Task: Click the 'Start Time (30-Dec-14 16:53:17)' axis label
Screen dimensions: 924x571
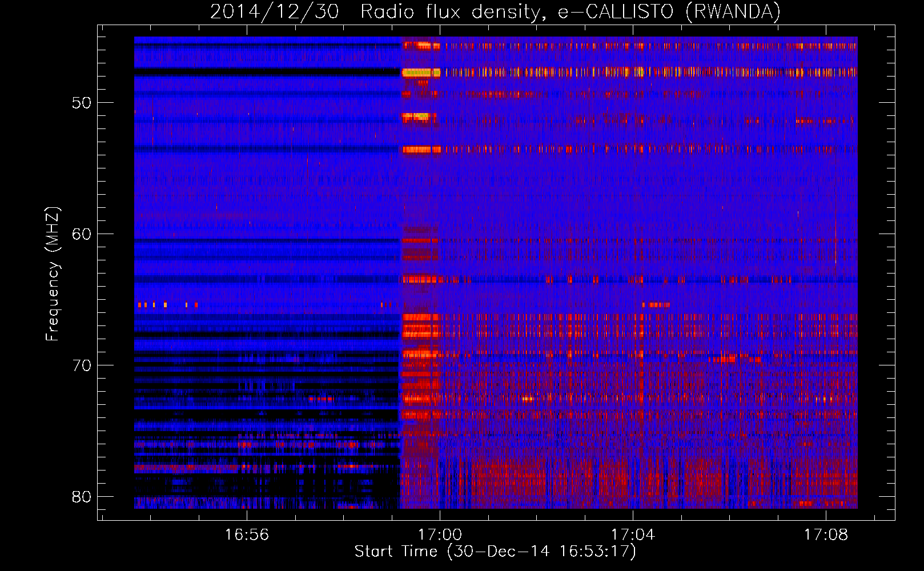Action: (x=495, y=552)
